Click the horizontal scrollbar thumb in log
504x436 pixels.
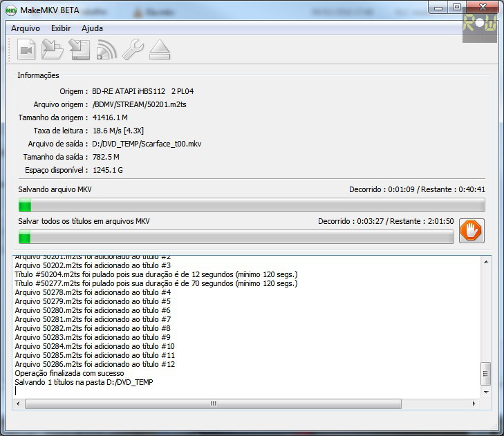pos(213,404)
